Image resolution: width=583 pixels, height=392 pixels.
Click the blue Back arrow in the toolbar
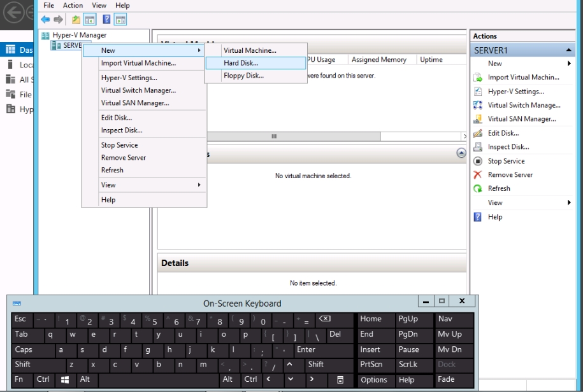[45, 19]
